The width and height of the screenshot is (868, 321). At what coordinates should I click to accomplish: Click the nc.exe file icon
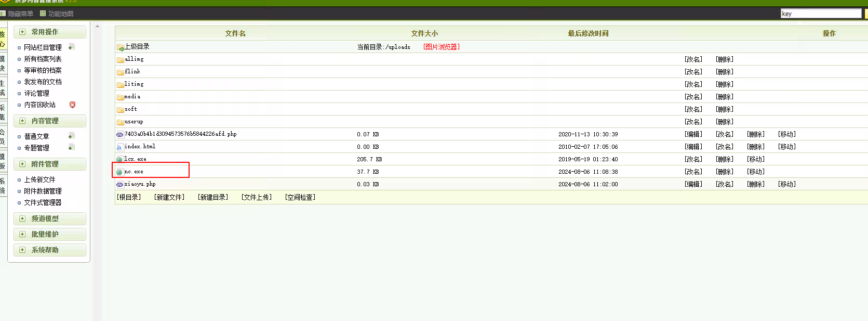[119, 172]
